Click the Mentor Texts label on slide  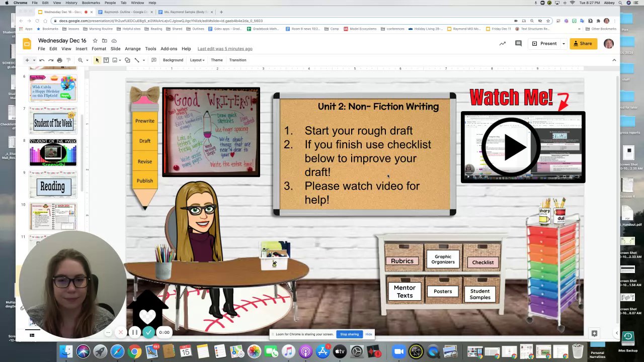[x=405, y=292]
